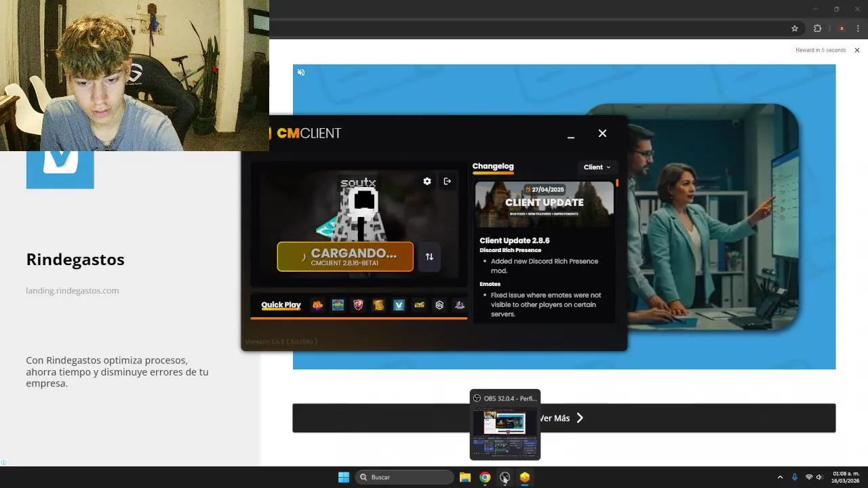Close the CMClient launcher window
Viewport: 868px width, 488px height.
click(602, 134)
